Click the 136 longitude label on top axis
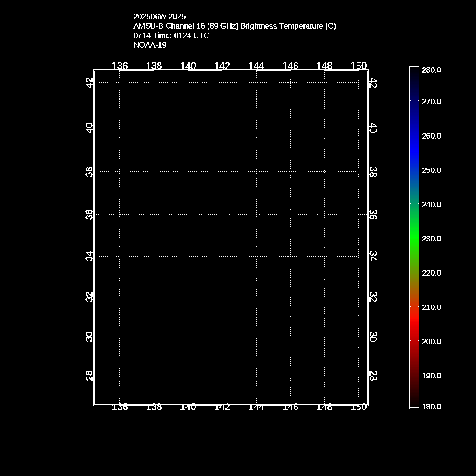The width and height of the screenshot is (476, 476). coord(119,66)
